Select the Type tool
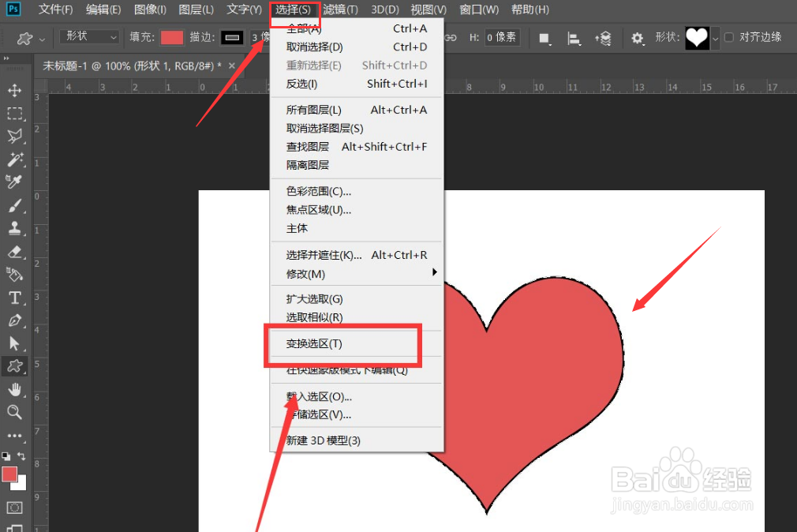The width and height of the screenshot is (797, 532). coord(14,298)
